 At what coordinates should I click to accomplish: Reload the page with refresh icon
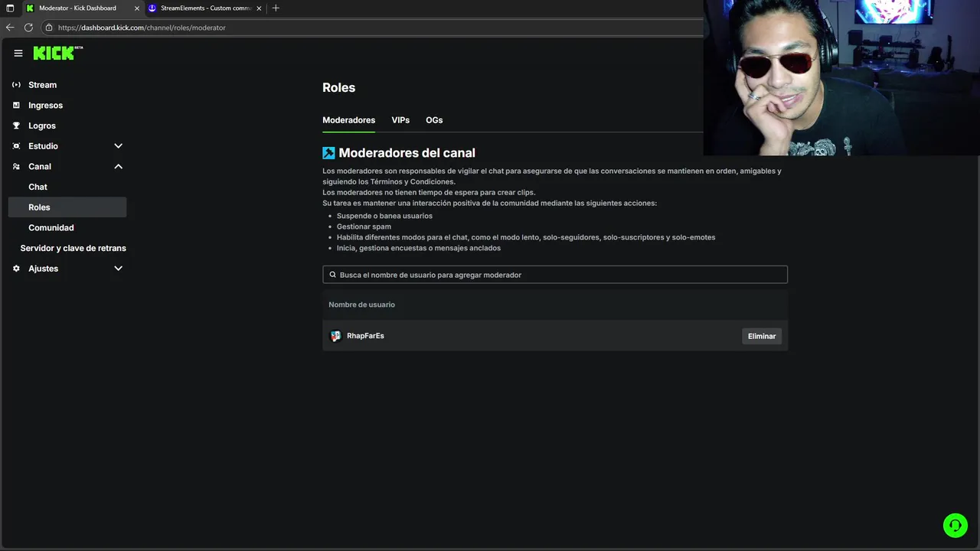(28, 28)
